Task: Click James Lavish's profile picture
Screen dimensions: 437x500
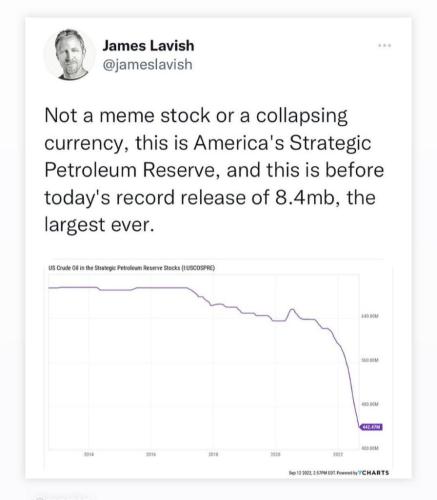Action: [70, 54]
